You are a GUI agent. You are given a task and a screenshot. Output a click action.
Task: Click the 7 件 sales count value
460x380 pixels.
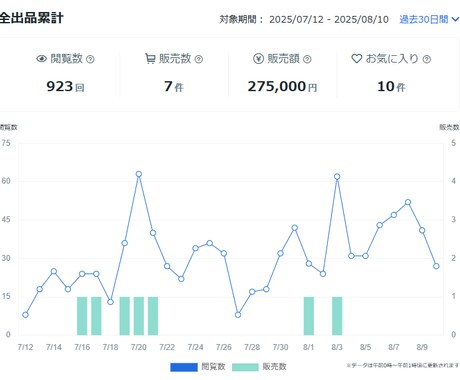[x=174, y=87]
